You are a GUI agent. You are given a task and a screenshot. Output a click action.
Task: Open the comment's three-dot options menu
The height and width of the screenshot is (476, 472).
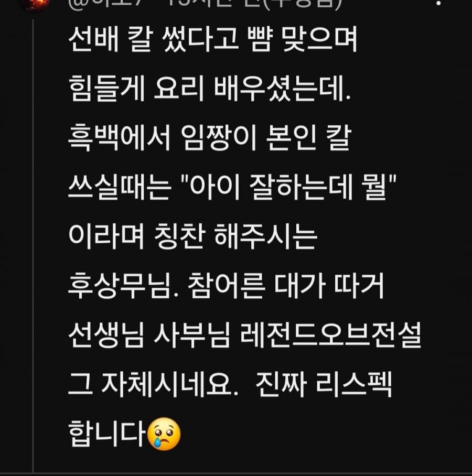(x=438, y=3)
